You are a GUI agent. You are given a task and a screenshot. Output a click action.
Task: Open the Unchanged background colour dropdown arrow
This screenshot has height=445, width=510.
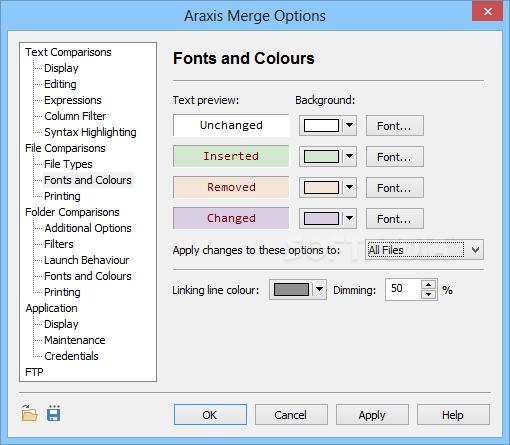click(x=349, y=126)
